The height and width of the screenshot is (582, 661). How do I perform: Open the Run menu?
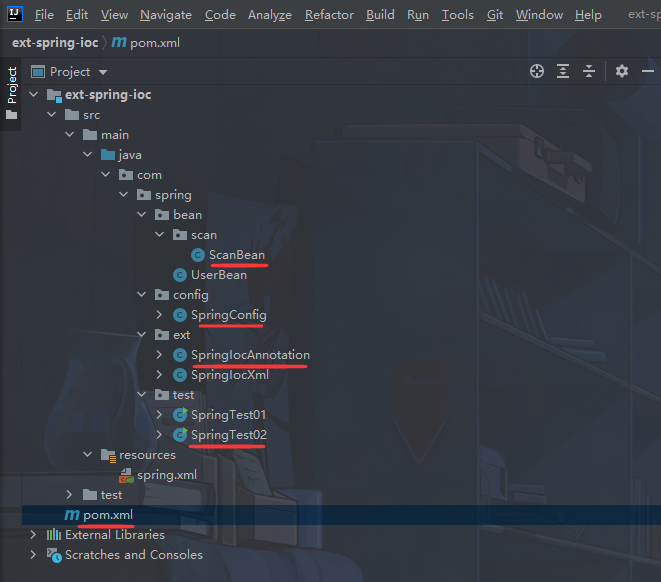point(418,15)
